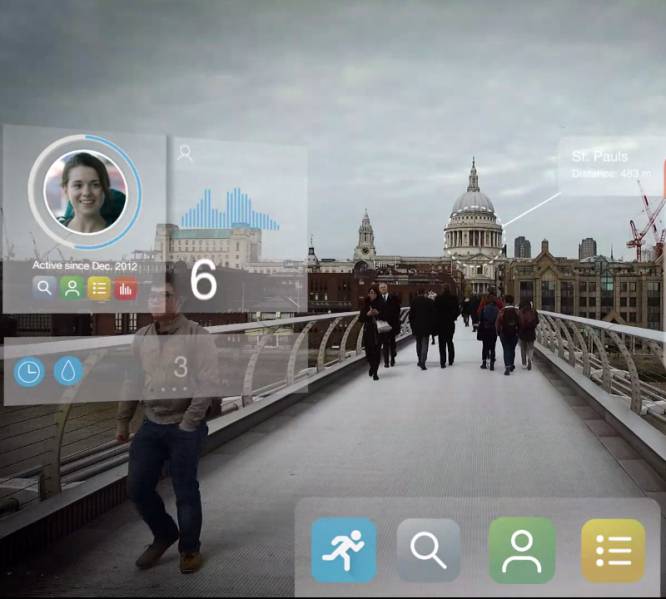Screen dimensions: 666x599
Task: Tap the blue clock icon
Action: 29,372
